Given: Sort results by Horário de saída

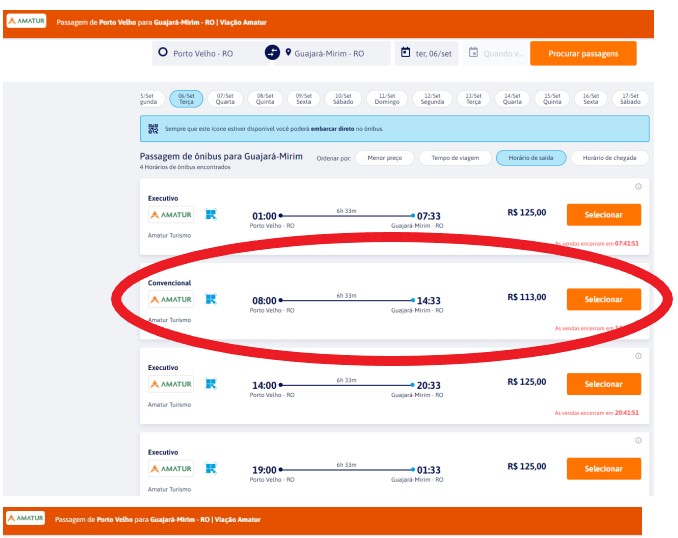Looking at the screenshot, I should [x=531, y=158].
